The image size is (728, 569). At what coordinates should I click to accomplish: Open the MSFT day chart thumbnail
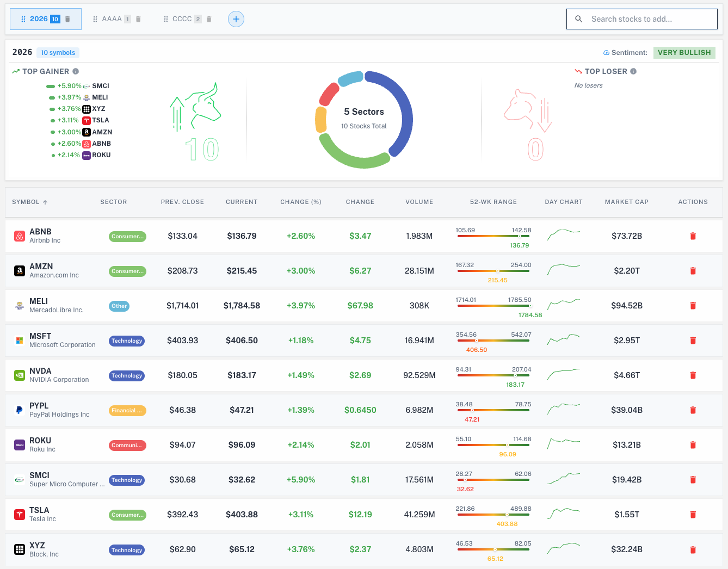click(563, 340)
